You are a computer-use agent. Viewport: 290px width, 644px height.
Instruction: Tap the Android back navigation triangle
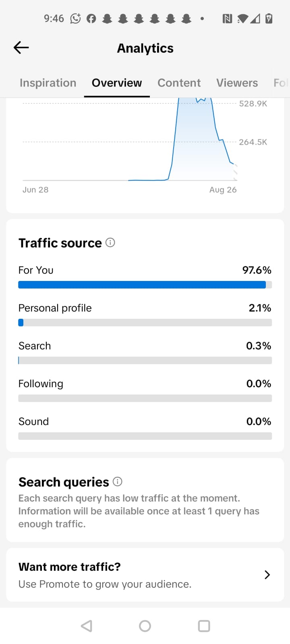pyautogui.click(x=86, y=626)
